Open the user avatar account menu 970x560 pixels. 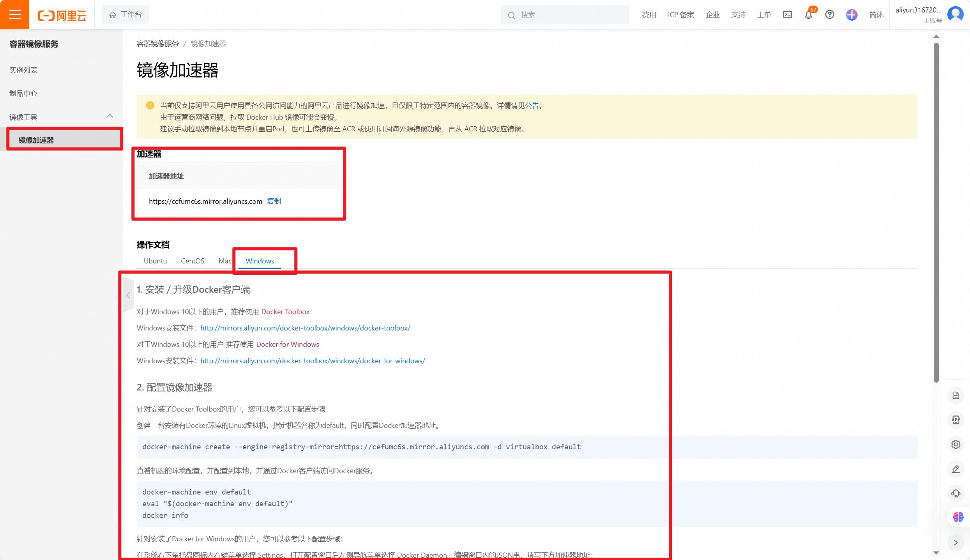tap(956, 15)
